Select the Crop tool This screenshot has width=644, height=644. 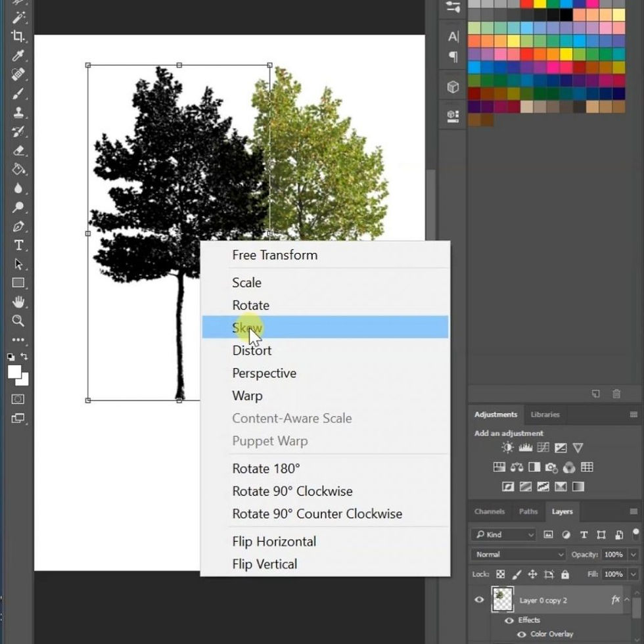coord(18,36)
